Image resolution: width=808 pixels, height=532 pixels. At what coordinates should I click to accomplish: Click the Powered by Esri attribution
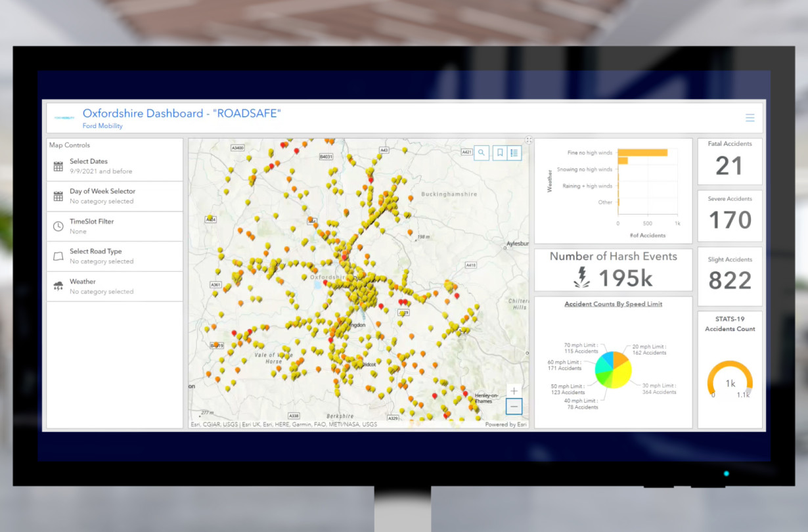[x=505, y=424]
